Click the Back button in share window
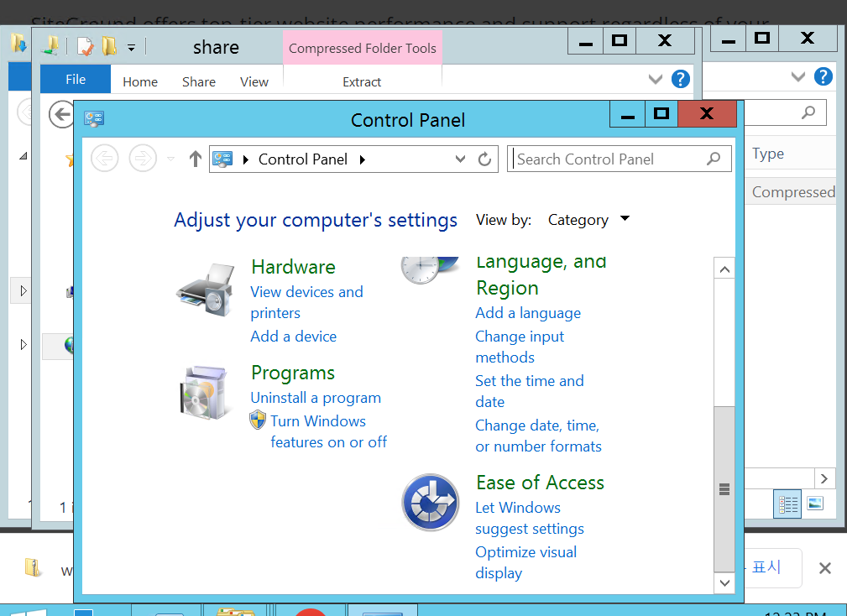Image resolution: width=847 pixels, height=616 pixels. (x=61, y=114)
